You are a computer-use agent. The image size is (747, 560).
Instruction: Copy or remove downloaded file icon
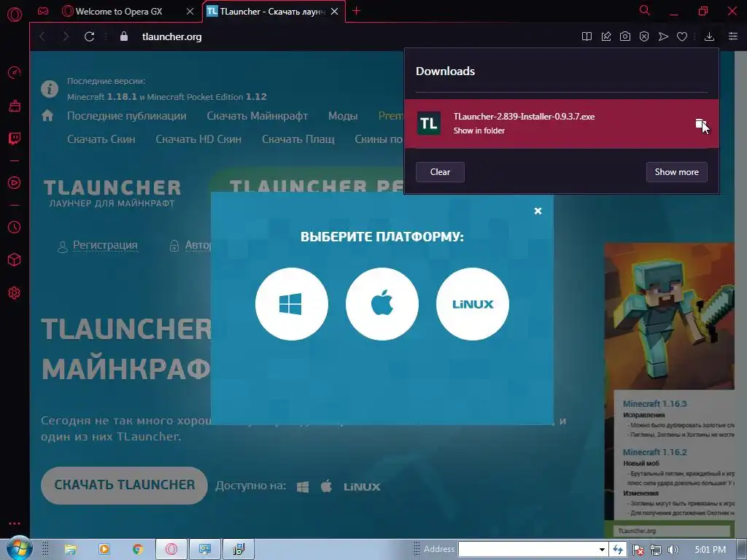700,124
